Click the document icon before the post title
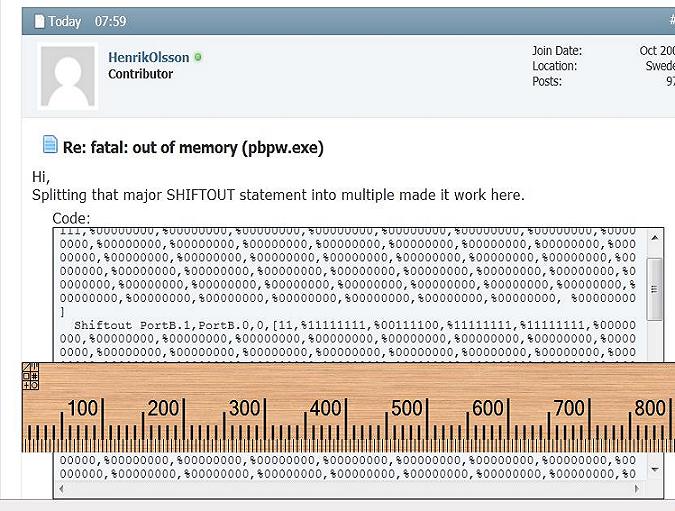 (50, 146)
